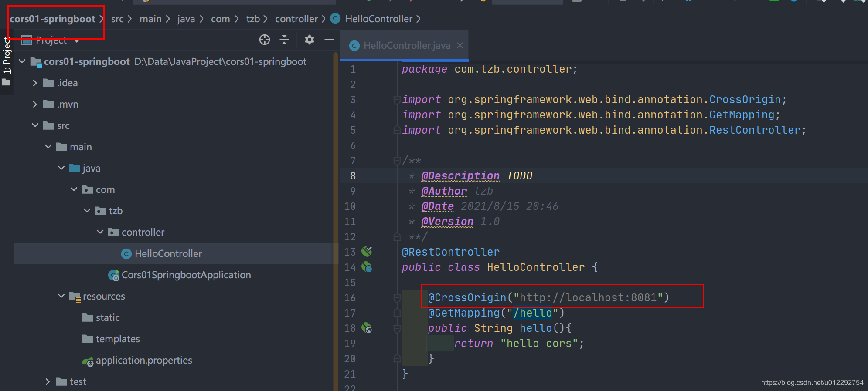This screenshot has height=391, width=868.
Task: Close the HelloController.java tab
Action: click(460, 45)
